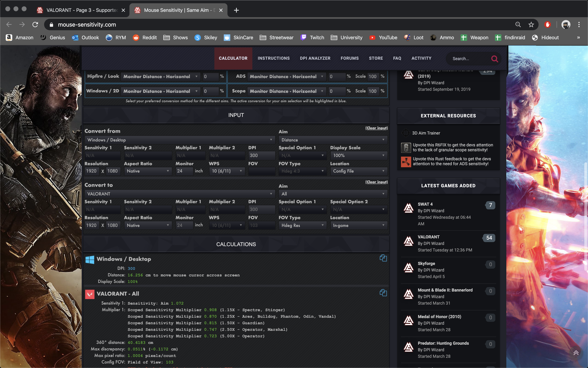Open the DPI ANALYZER nav item
Image resolution: width=588 pixels, height=368 pixels.
point(315,58)
